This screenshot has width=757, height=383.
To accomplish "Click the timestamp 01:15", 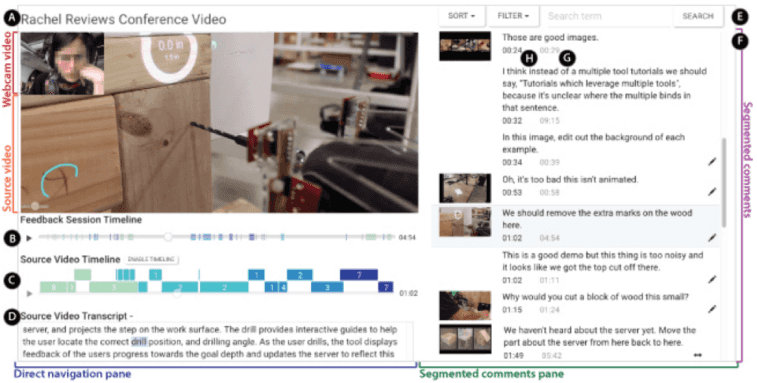I will coord(512,310).
